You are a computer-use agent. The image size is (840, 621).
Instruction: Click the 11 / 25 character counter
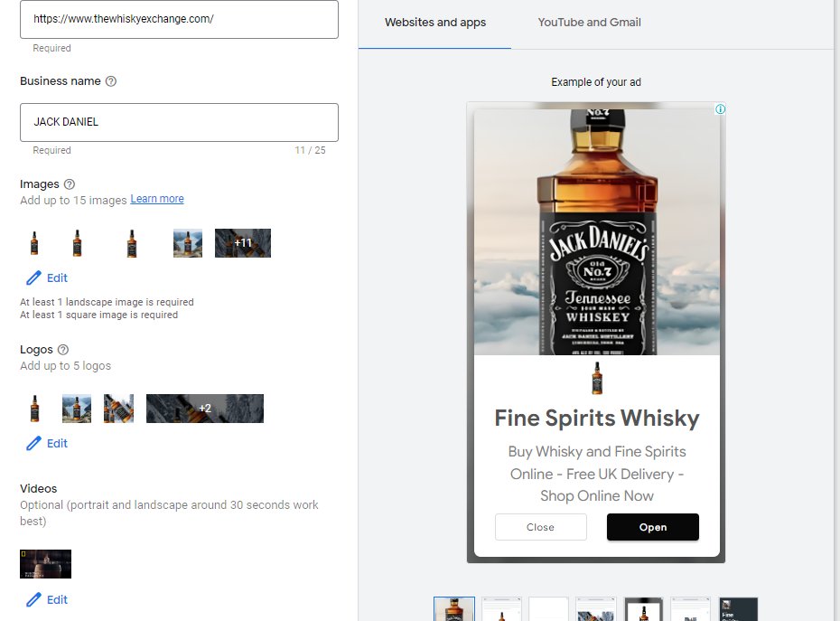(x=310, y=150)
